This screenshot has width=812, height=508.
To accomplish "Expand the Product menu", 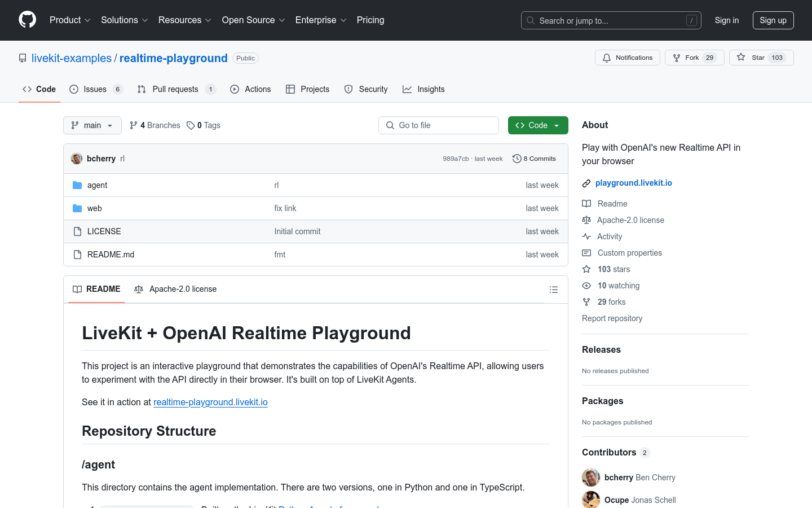I will click(x=70, y=20).
